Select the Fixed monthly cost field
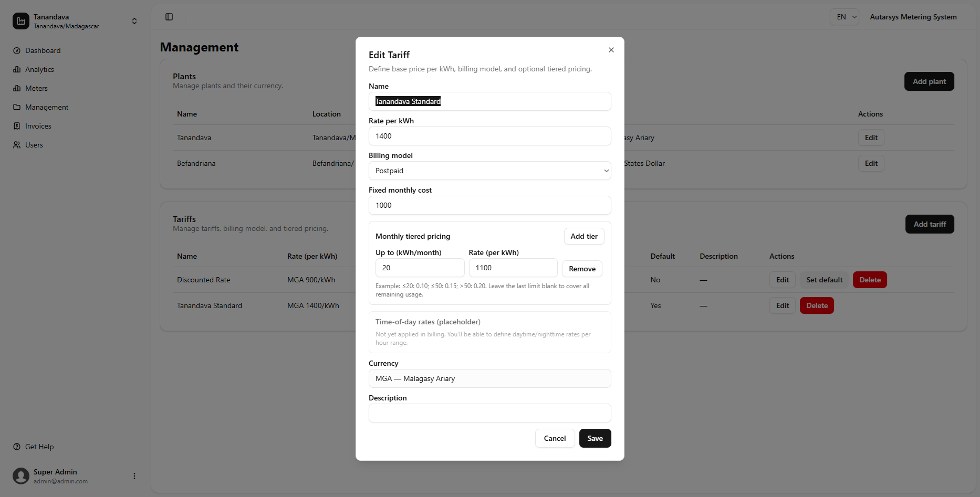The image size is (980, 497). (x=489, y=205)
